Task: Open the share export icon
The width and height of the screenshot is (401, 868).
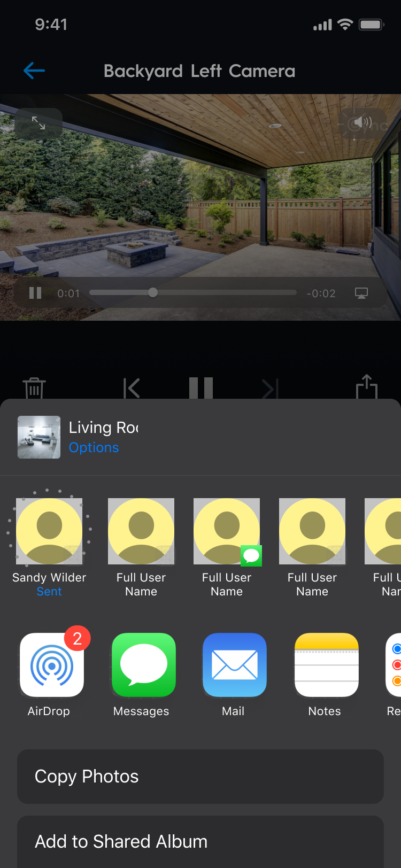Action: tap(367, 386)
